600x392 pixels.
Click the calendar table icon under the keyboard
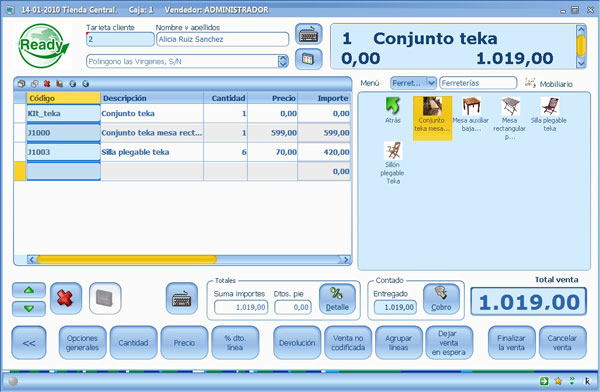point(308,59)
